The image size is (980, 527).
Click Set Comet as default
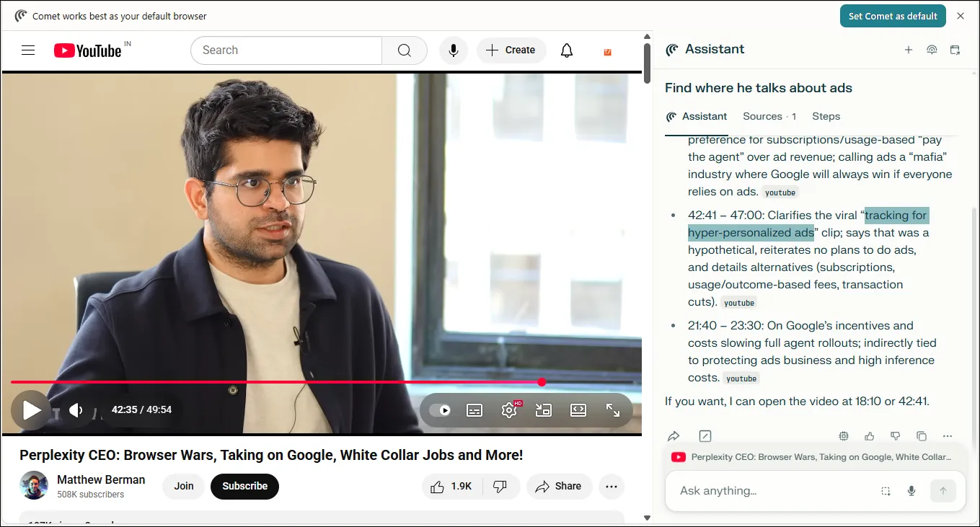click(893, 15)
